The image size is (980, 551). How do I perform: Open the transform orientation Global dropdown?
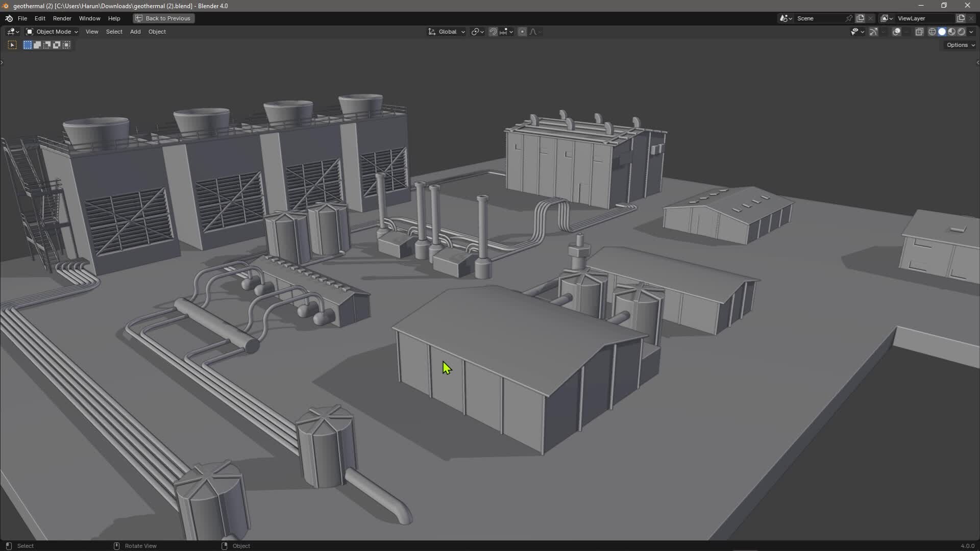[445, 32]
